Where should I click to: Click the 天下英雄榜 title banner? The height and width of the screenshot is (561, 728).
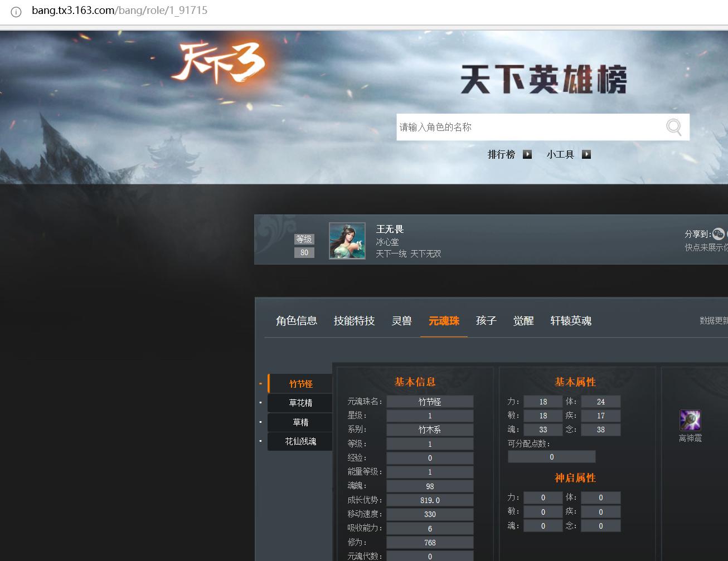click(x=543, y=79)
